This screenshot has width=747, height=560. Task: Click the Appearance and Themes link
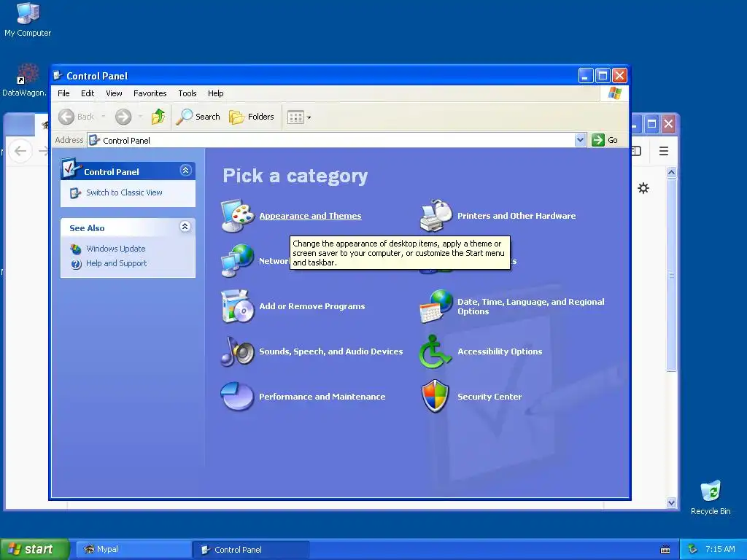(310, 216)
